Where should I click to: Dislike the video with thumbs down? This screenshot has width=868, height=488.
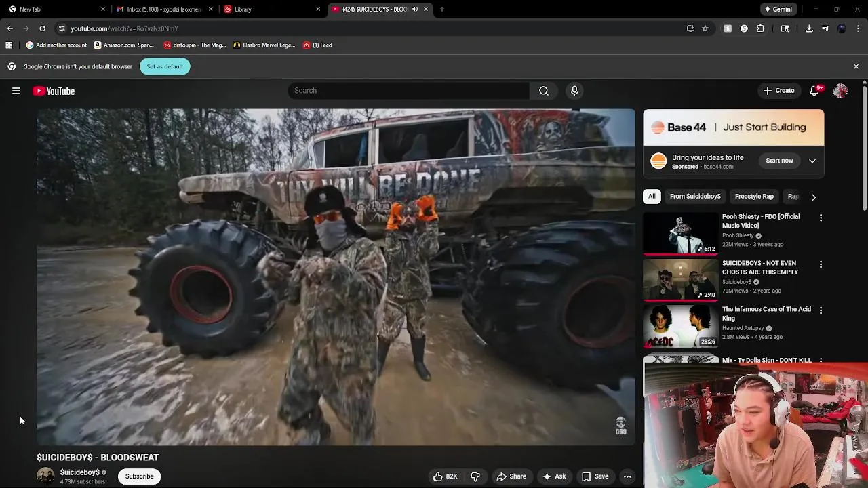pos(475,476)
